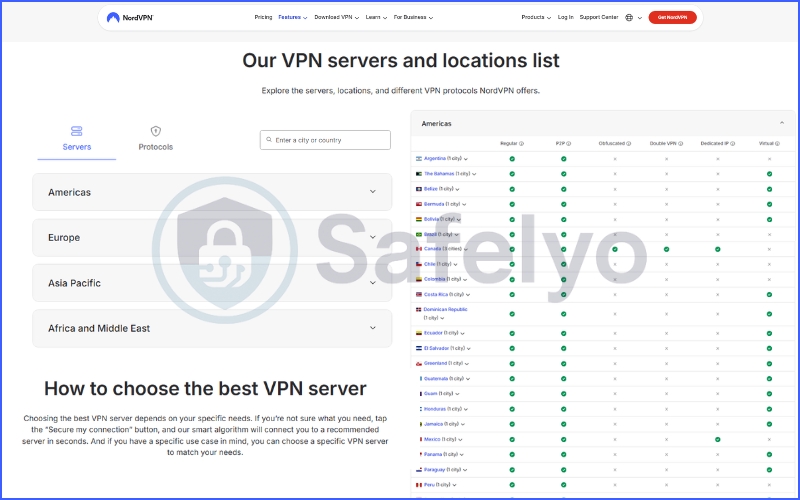The width and height of the screenshot is (800, 500).
Task: Click the red Get NordVPN button
Action: pos(672,17)
